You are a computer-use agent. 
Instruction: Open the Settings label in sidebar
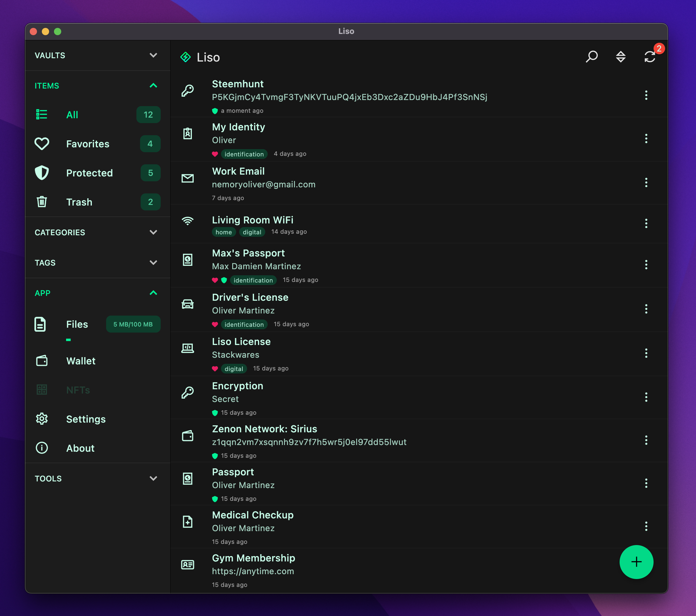86,419
